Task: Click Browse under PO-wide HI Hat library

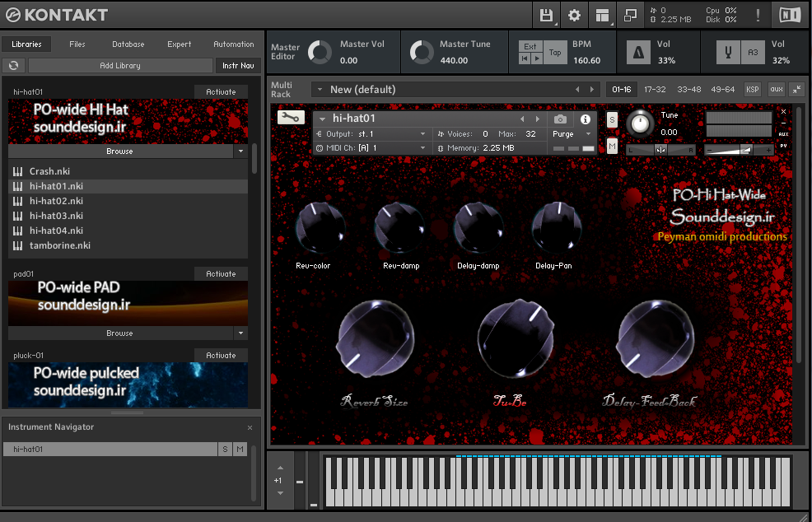Action: [x=120, y=151]
